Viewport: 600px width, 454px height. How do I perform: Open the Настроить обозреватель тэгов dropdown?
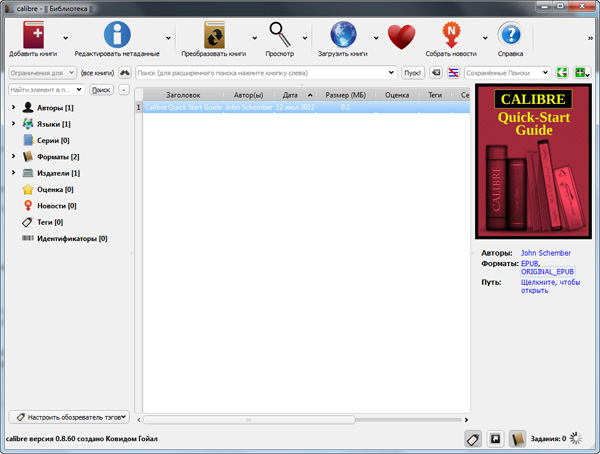click(69, 416)
